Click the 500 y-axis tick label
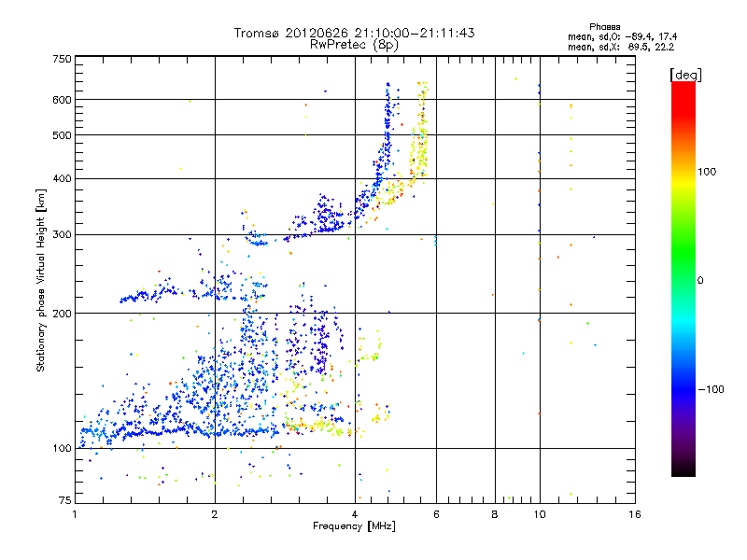Image resolution: width=747 pixels, height=560 pixels. [x=62, y=135]
